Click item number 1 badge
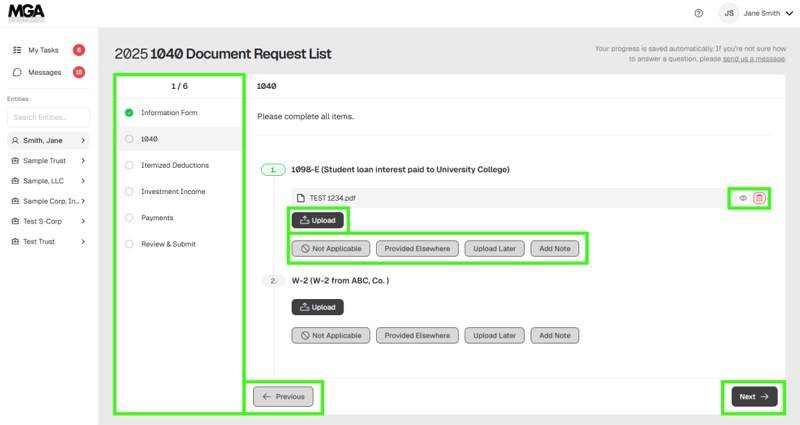The width and height of the screenshot is (800, 425). click(273, 169)
